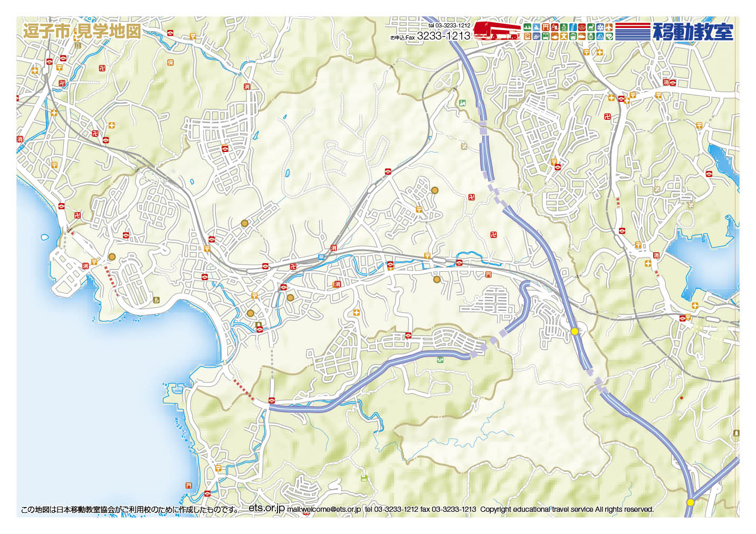Image resolution: width=756 pixels, height=534 pixels.
Task: Click the tel 03-3233-1212 text in header
Action: [x=449, y=25]
